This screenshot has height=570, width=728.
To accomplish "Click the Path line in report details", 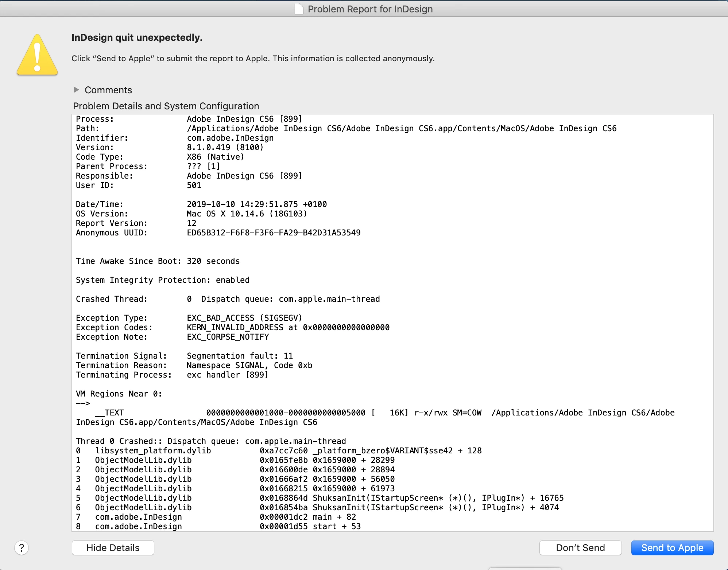I will [x=346, y=128].
